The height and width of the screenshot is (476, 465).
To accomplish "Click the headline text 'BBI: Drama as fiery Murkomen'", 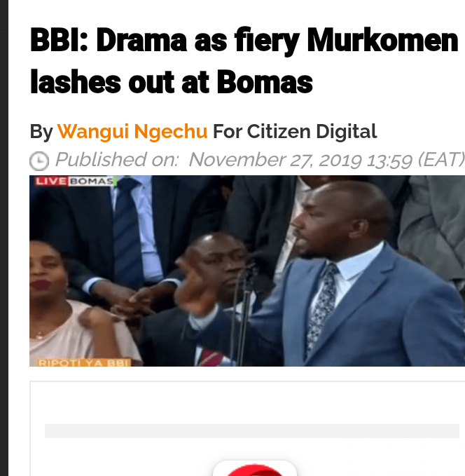I will click(244, 41).
